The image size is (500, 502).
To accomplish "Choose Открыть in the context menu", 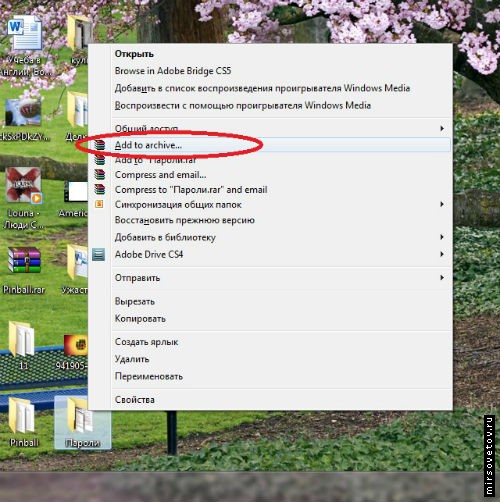I will (x=134, y=54).
